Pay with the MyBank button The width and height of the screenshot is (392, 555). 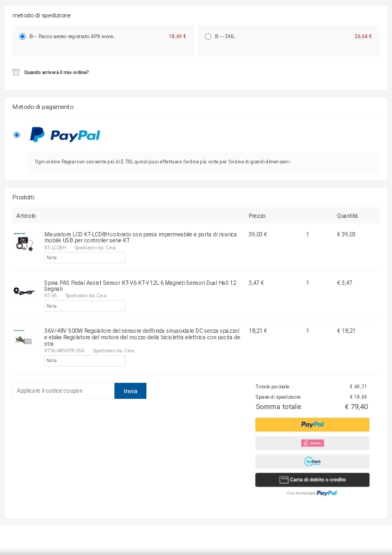coord(312,461)
